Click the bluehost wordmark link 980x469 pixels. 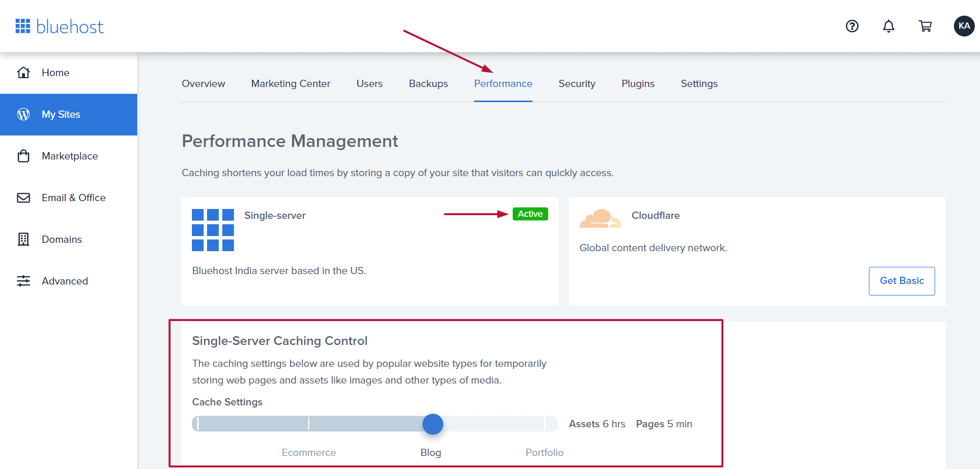pyautogui.click(x=70, y=27)
